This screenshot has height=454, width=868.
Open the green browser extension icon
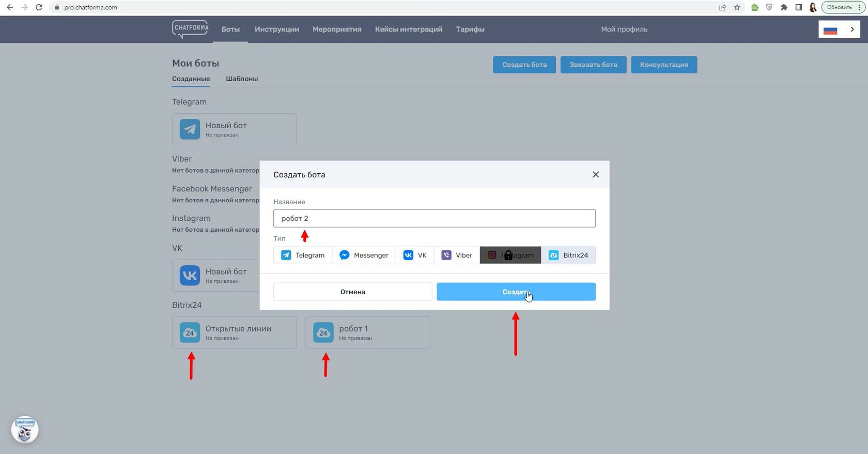coord(755,7)
